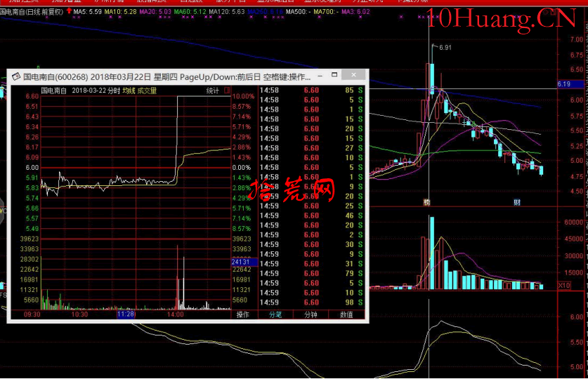Click the 国电南自(日线,前复权) chart title

(x=32, y=12)
